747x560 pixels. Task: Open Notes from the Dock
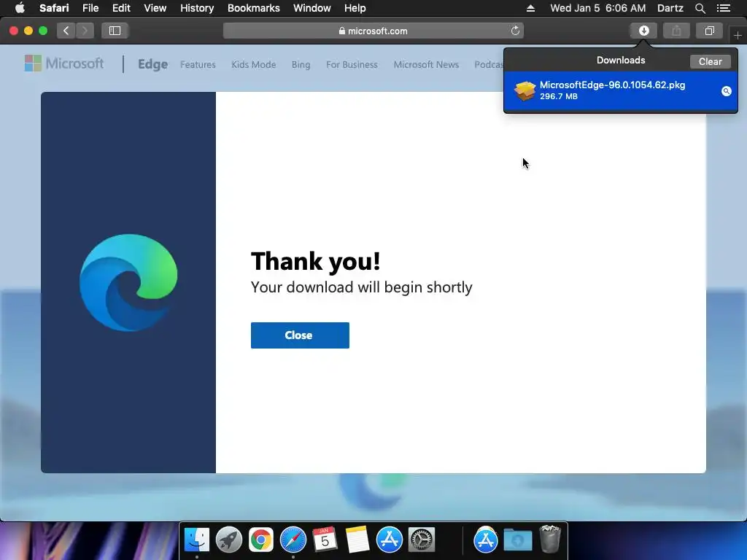click(x=357, y=540)
